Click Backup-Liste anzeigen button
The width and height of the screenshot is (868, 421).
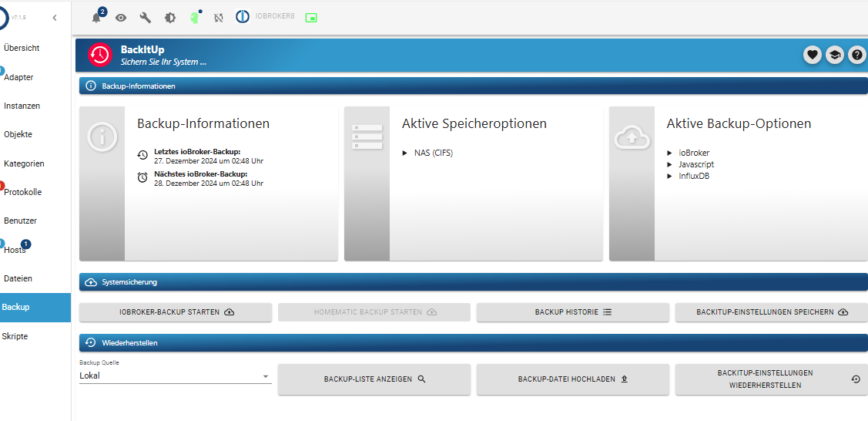[374, 379]
